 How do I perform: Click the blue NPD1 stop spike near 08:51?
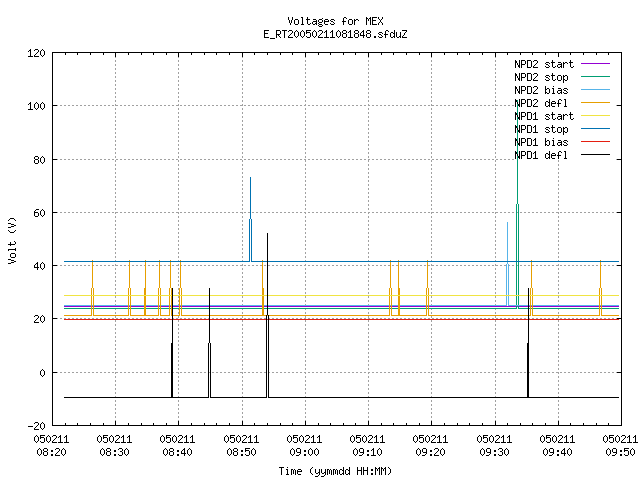point(251,219)
